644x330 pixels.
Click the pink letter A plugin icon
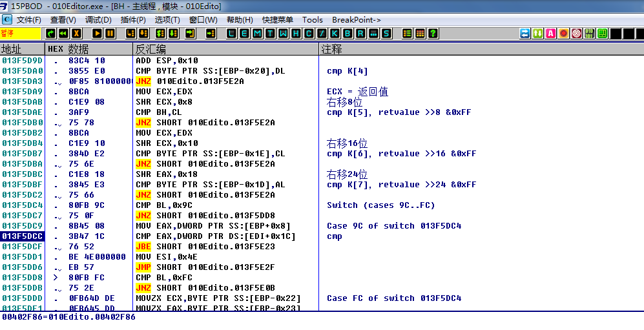click(551, 34)
